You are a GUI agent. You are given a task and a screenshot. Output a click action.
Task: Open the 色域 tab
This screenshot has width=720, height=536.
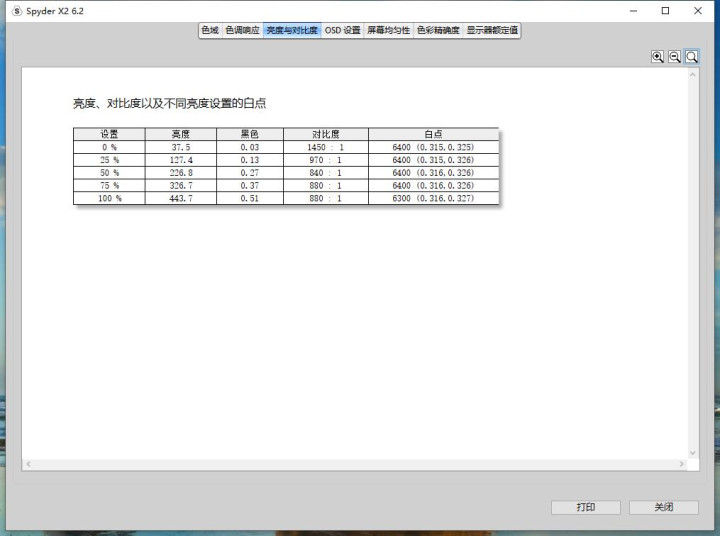pos(210,30)
